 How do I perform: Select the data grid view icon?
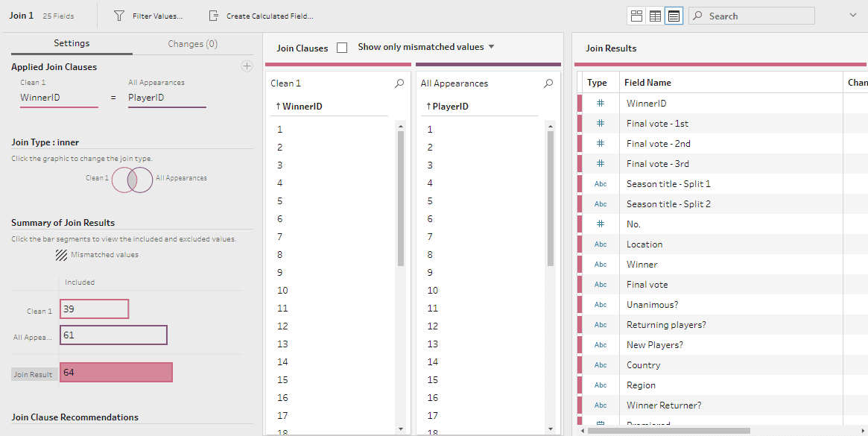(x=655, y=15)
